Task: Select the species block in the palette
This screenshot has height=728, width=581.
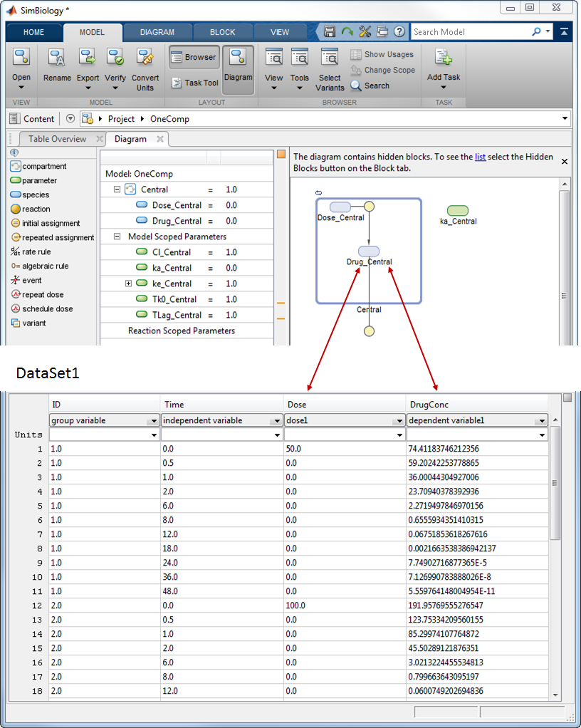Action: [x=30, y=194]
